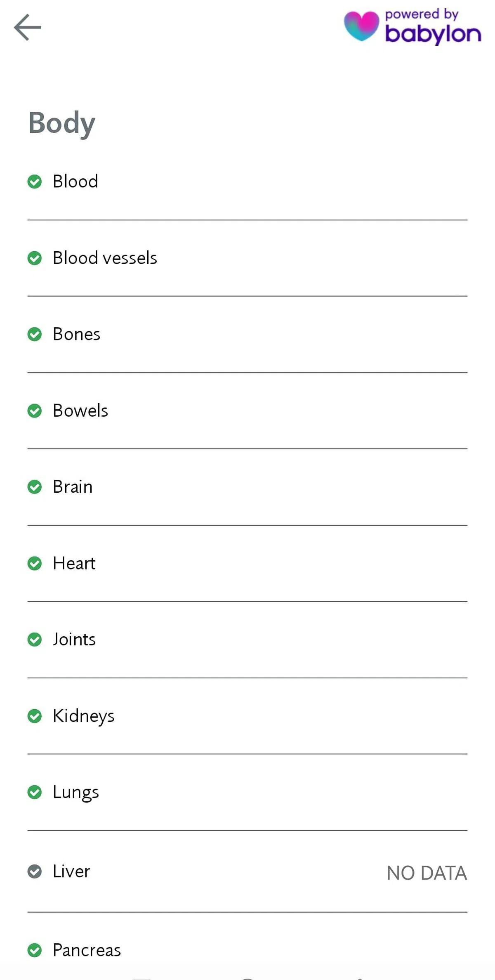Select the Heart row label

pyautogui.click(x=74, y=563)
